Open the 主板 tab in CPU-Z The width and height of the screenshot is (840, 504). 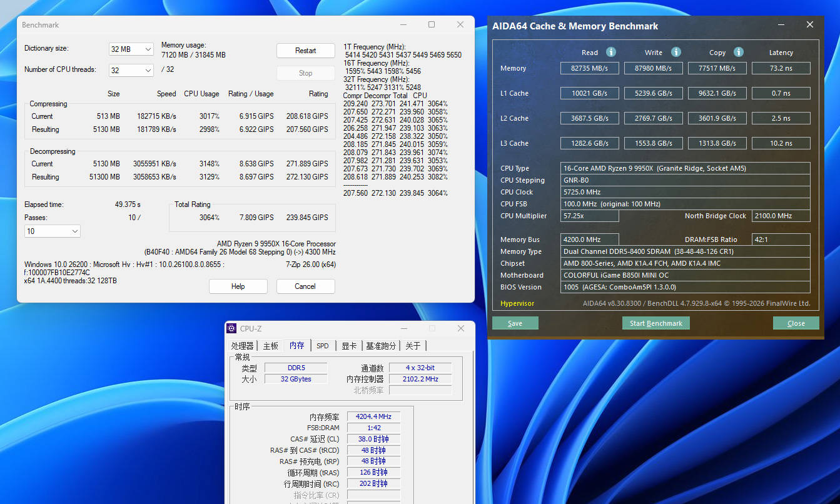(x=270, y=346)
